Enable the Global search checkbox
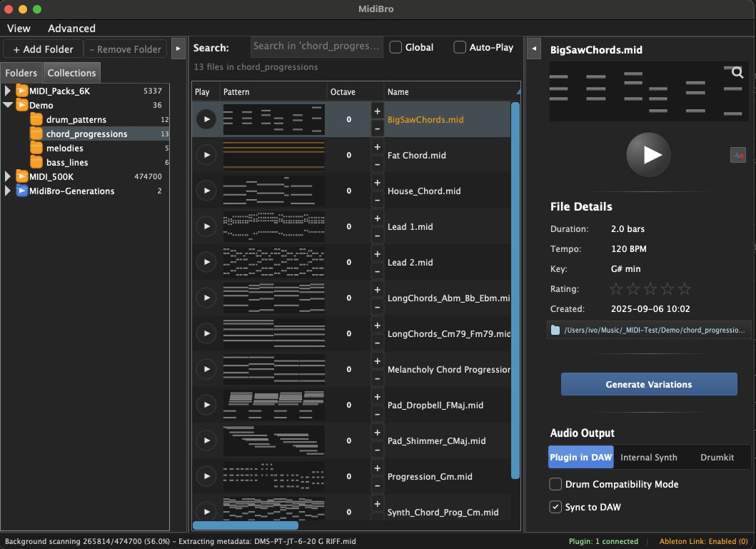Viewport: 756px width, 549px height. coord(395,47)
